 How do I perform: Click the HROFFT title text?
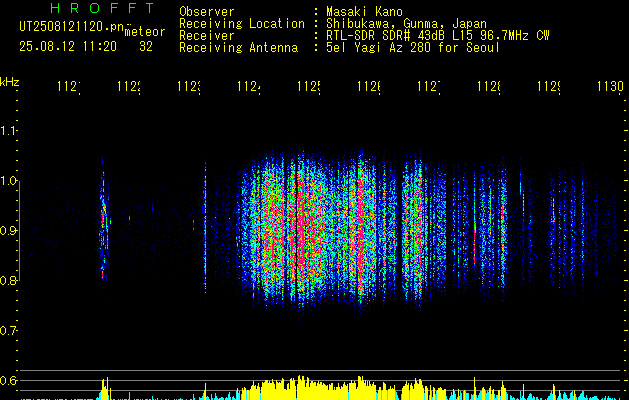[x=103, y=8]
